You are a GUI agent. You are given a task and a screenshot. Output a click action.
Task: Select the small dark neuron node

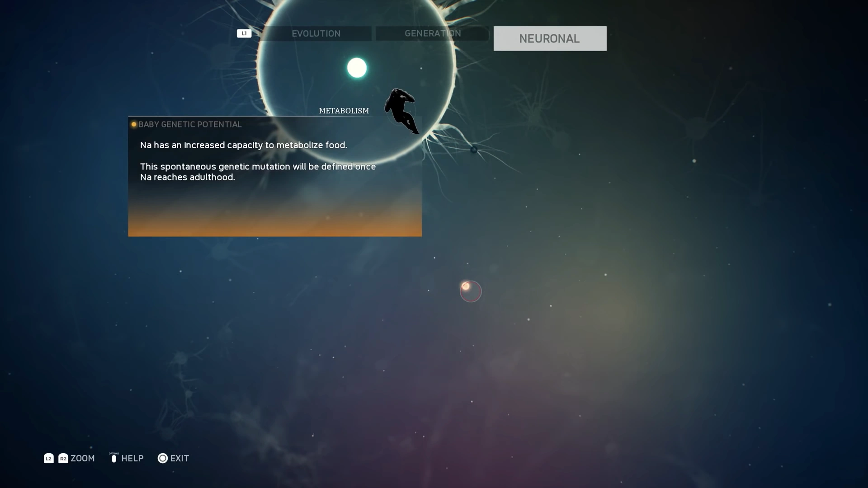(474, 150)
